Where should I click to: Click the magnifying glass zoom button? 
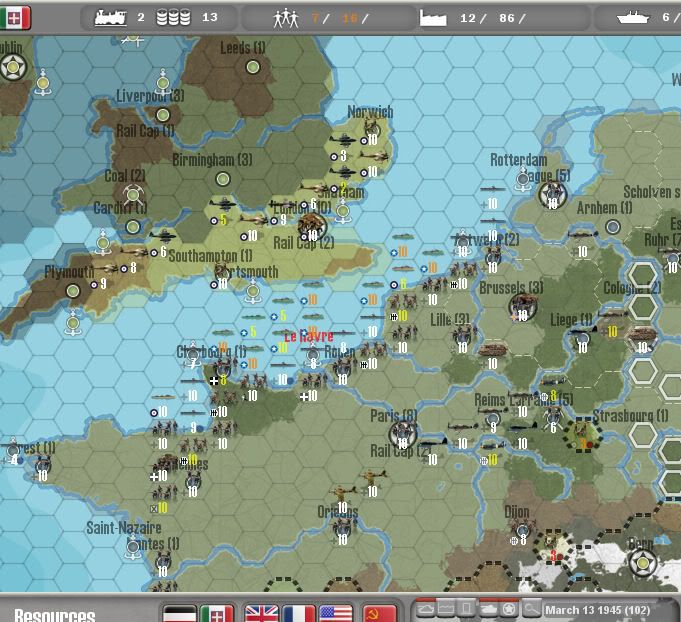[531, 609]
